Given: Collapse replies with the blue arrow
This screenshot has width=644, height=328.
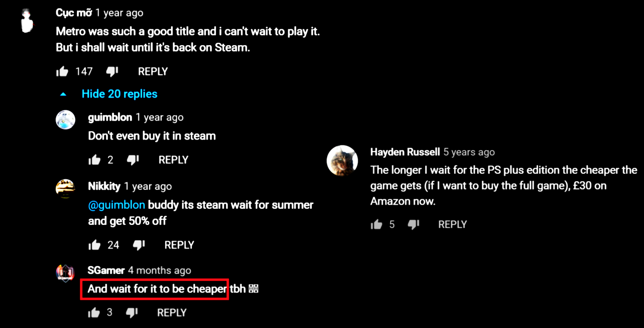Looking at the screenshot, I should [x=63, y=94].
